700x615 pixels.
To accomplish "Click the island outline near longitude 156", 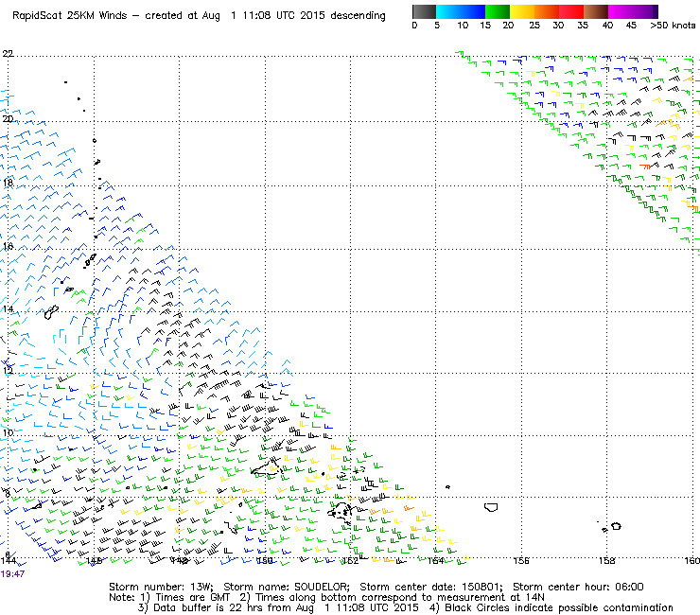I will click(491, 507).
